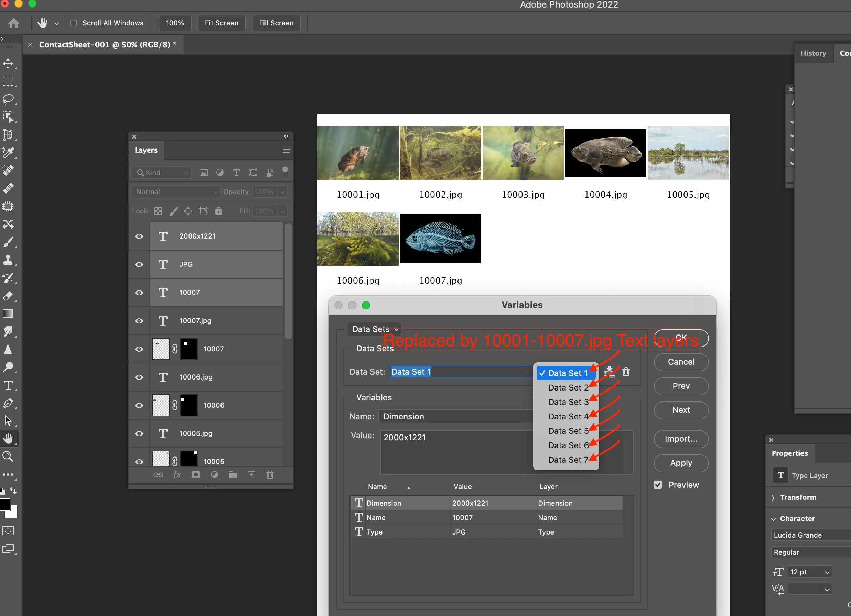Expand the Transform section
Viewport: 851px width, 616px height.
(773, 497)
